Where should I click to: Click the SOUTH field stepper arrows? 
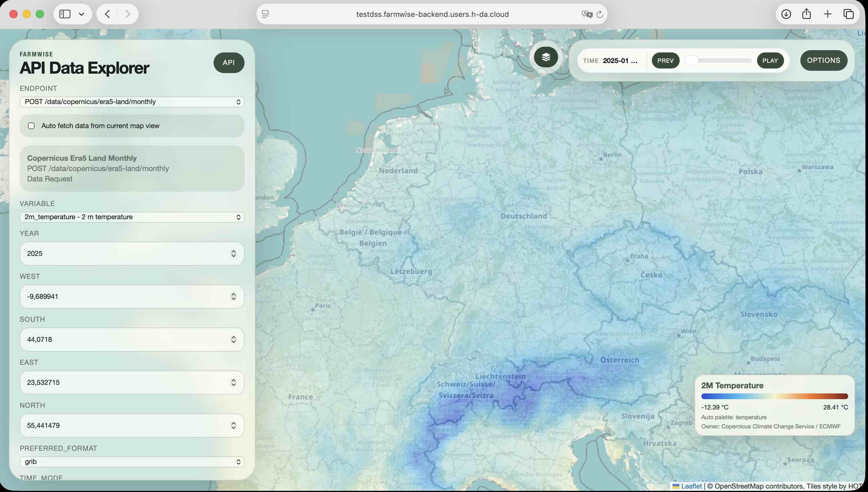pyautogui.click(x=234, y=339)
